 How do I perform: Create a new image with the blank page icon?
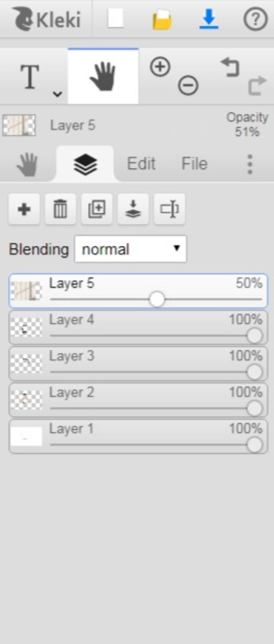coord(115,18)
